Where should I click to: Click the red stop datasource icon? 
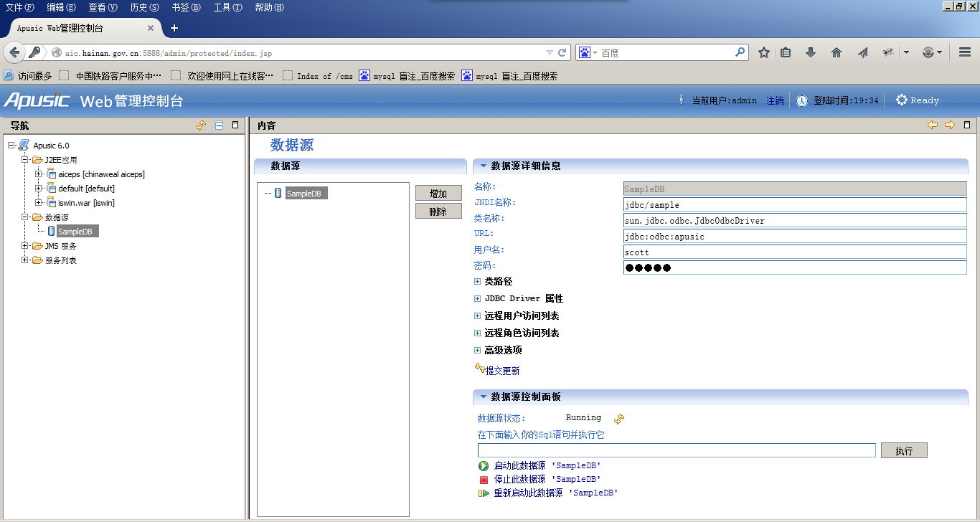pos(484,480)
